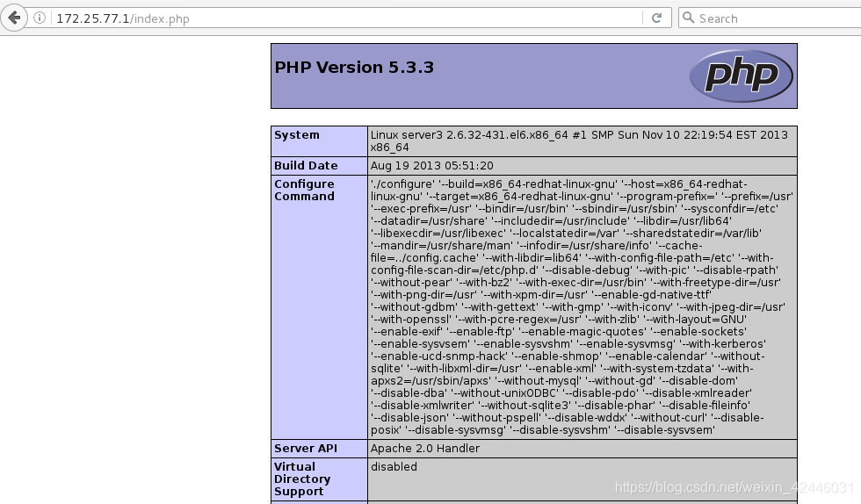The image size is (861, 504).
Task: Click the Aug 19 2013 05:51:20 value
Action: coord(431,166)
